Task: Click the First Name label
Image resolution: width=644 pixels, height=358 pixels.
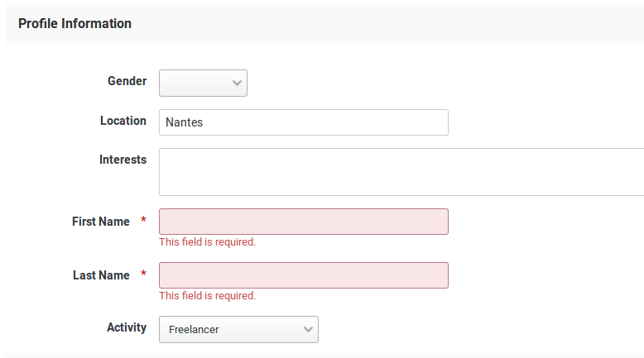Action: pyautogui.click(x=101, y=222)
